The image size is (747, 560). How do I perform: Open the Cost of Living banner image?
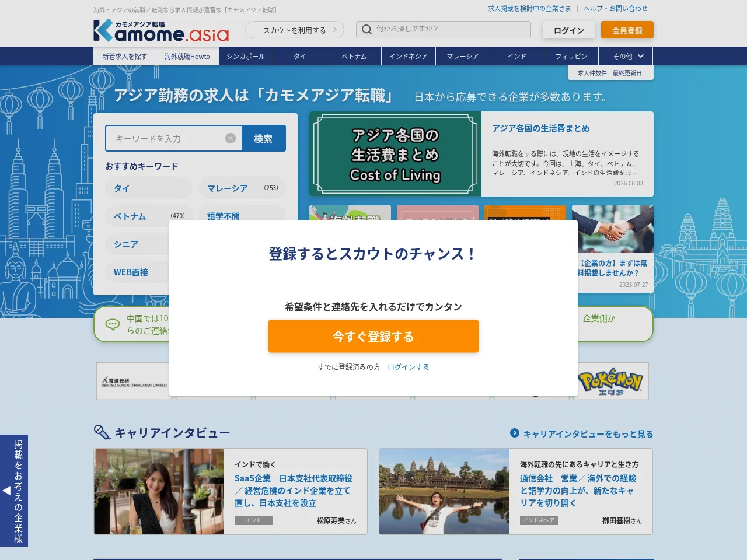(x=395, y=154)
